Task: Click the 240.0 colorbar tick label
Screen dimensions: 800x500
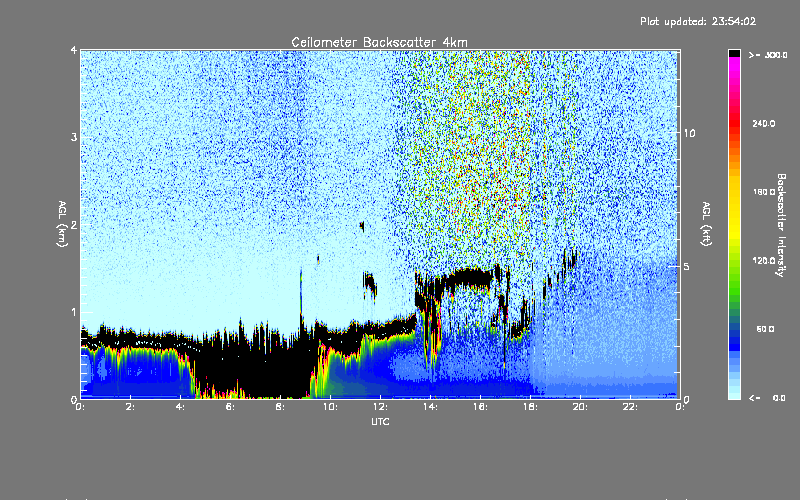Action: click(x=764, y=123)
